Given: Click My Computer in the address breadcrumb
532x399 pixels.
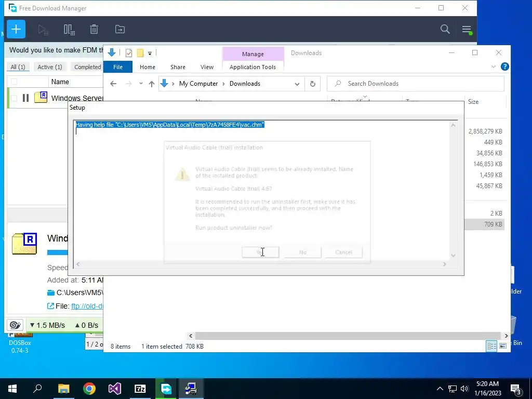Looking at the screenshot, I should point(198,84).
